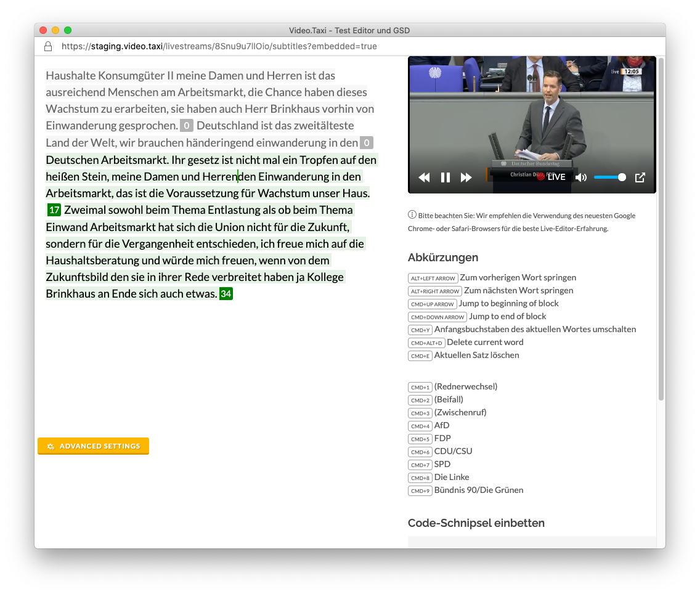700x594 pixels.
Task: Click the CMD+DOWN ARROW shortcut key
Action: 437,317
